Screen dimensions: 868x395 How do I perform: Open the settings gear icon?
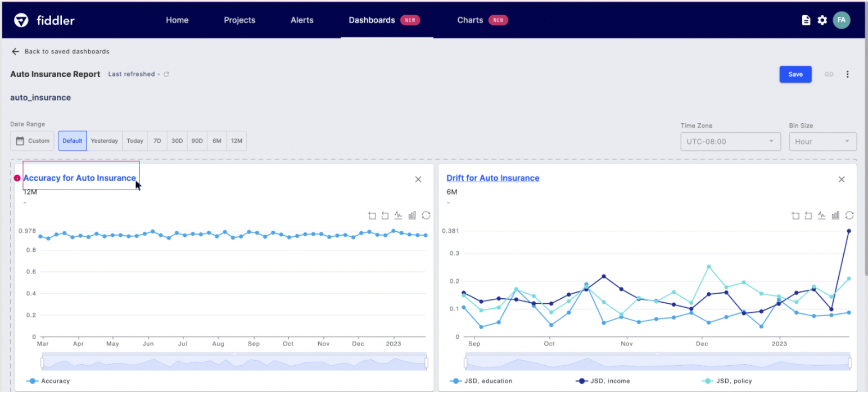822,20
